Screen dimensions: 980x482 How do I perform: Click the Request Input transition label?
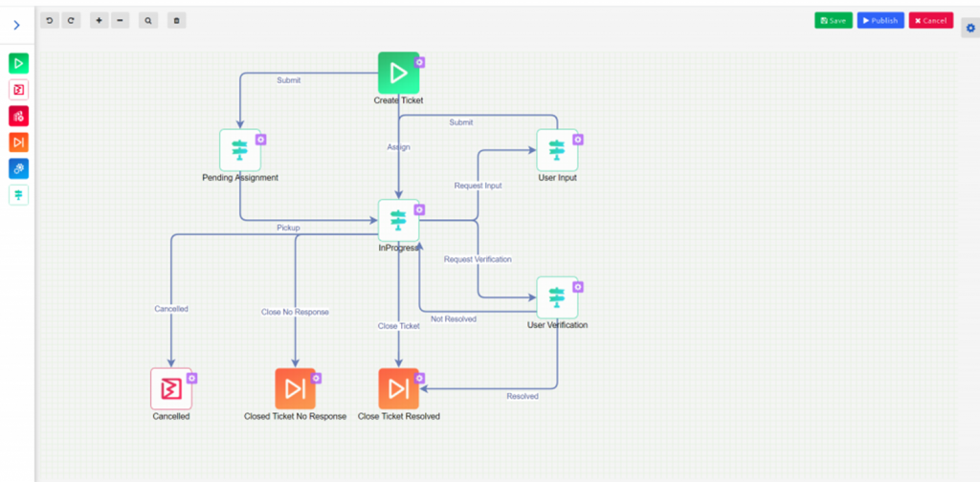(478, 186)
